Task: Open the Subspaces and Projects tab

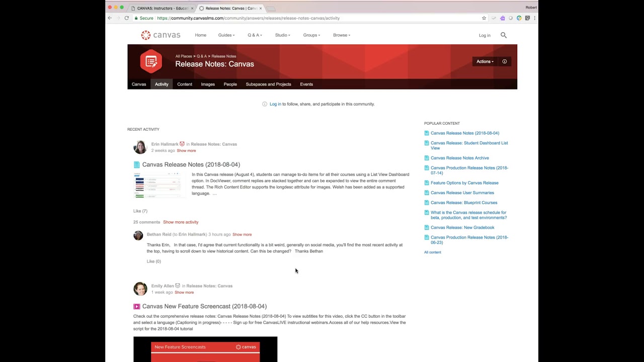Action: pos(269,84)
